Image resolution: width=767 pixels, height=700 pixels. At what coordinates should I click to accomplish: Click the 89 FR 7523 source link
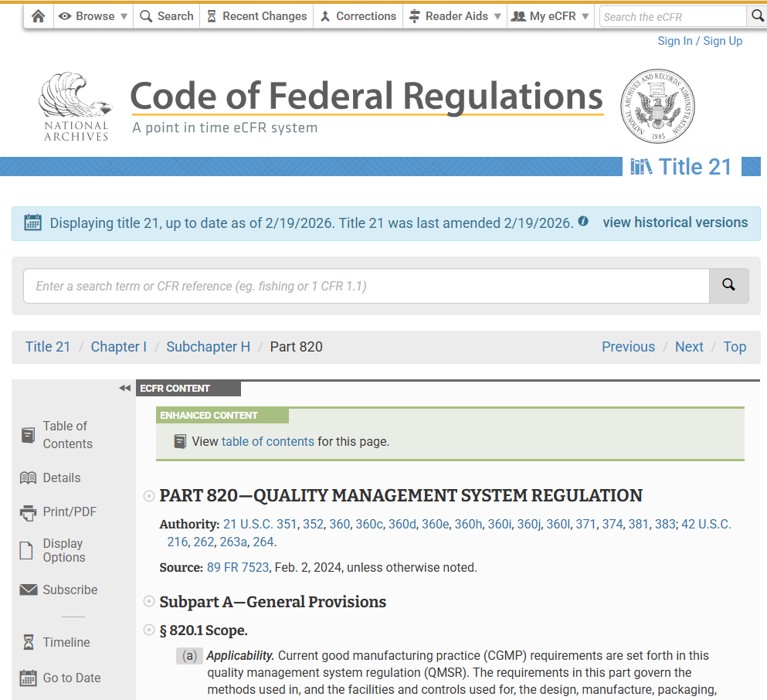pyautogui.click(x=238, y=567)
